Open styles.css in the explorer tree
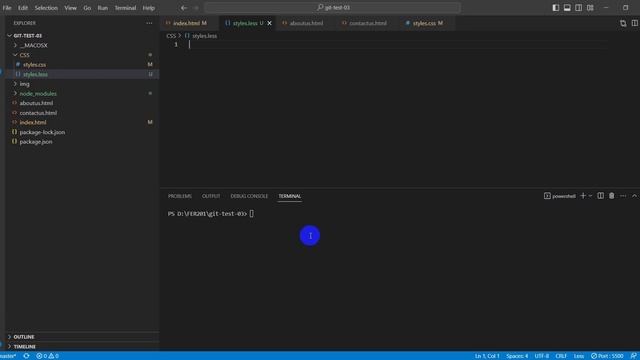 34,64
